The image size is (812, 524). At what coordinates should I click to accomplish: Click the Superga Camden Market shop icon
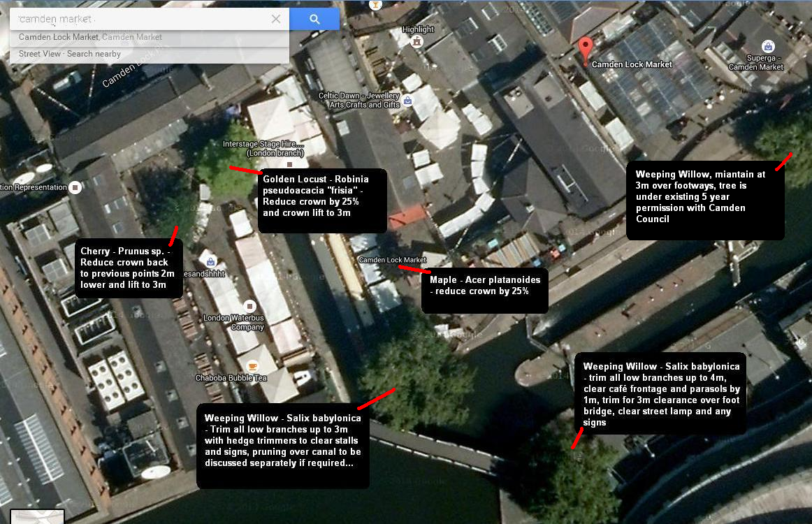(768, 47)
